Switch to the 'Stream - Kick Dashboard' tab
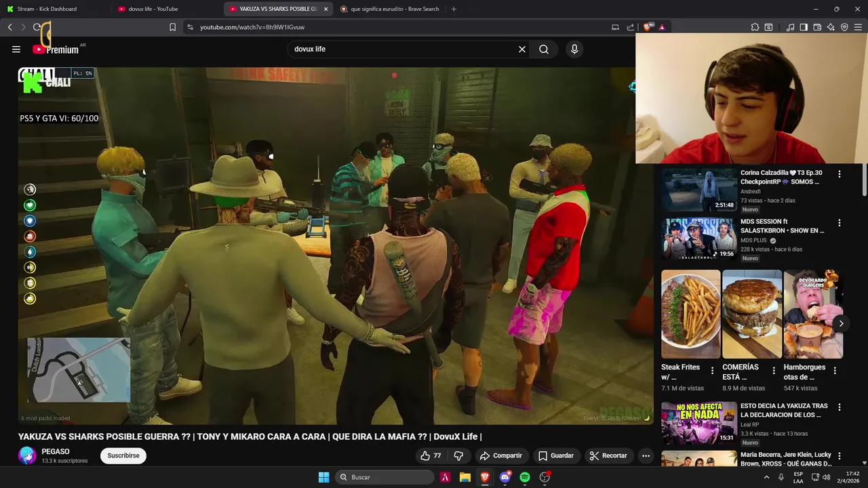This screenshot has height=488, width=868. (x=56, y=9)
